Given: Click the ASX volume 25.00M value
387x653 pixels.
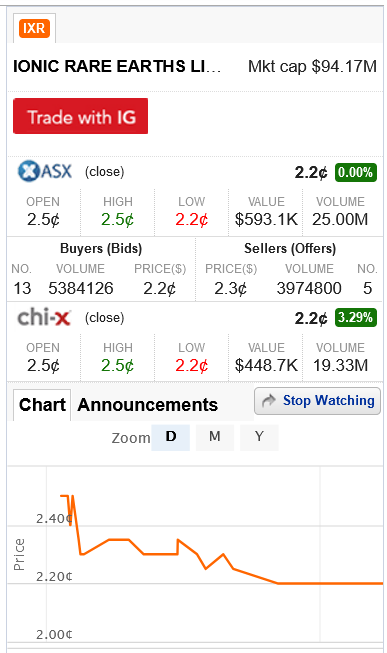Looking at the screenshot, I should point(340,219).
